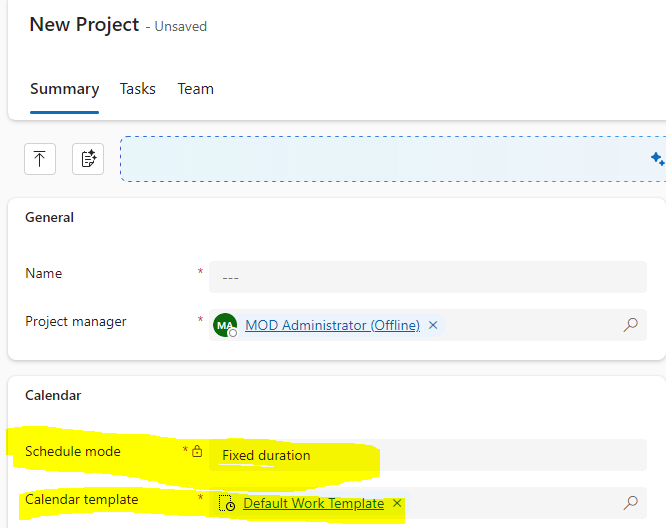Click the form assist sparkle document icon
The width and height of the screenshot is (666, 528).
pyautogui.click(x=88, y=159)
